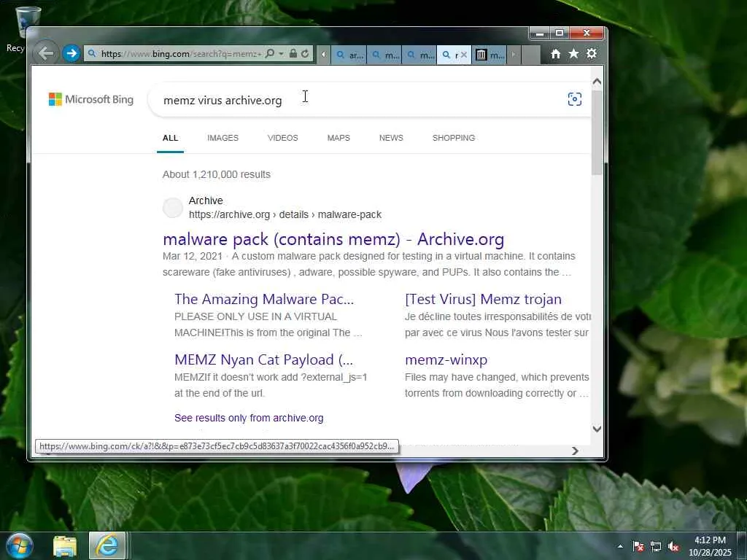747x560 pixels.
Task: Open network status tray icon
Action: [x=656, y=547]
